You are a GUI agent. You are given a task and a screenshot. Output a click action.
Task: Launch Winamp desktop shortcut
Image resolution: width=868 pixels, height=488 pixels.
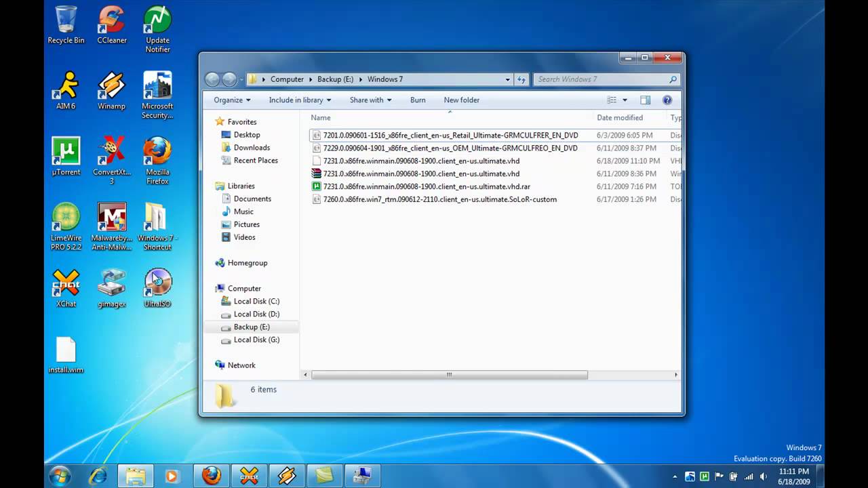(111, 91)
